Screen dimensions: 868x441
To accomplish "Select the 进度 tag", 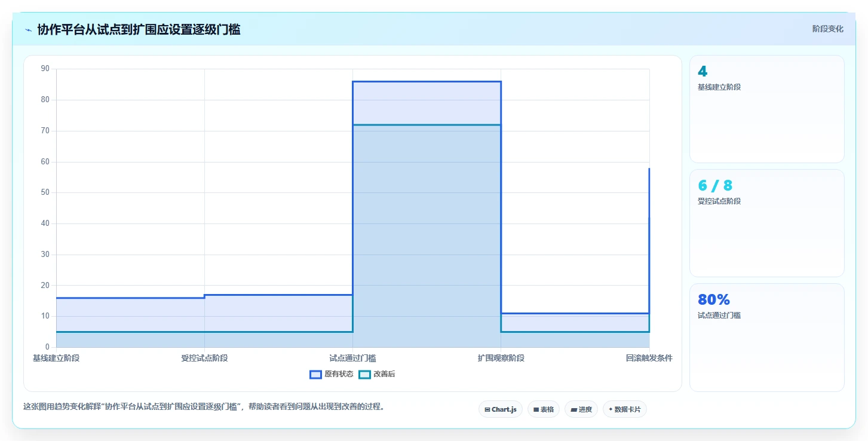I will (581, 409).
